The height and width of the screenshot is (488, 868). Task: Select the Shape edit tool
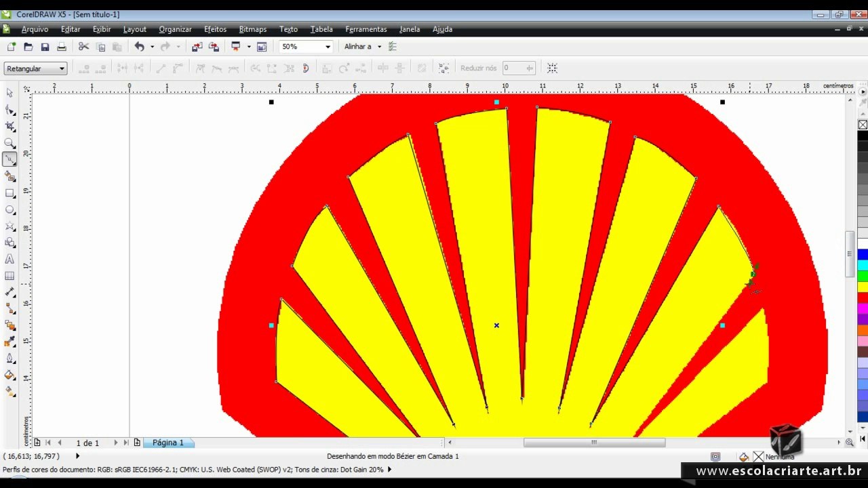tap(9, 110)
